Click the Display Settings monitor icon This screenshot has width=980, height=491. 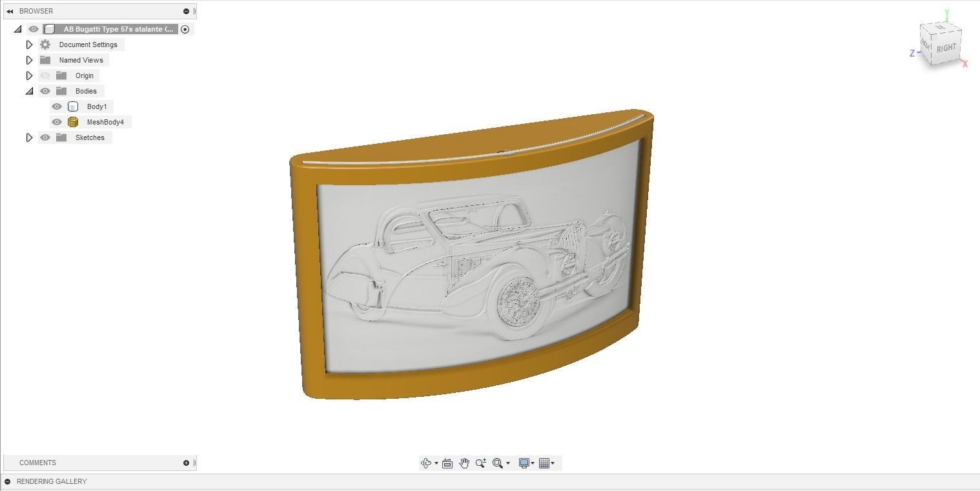(x=524, y=463)
